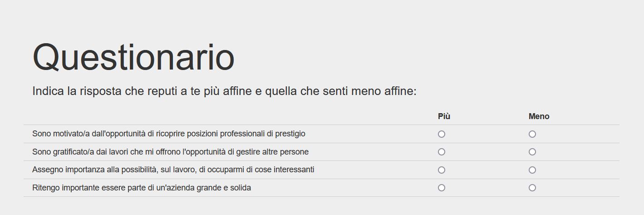644x215 pixels.
Task: Click the 'Ritengo importante essere parte' statement text
Action: [x=142, y=188]
